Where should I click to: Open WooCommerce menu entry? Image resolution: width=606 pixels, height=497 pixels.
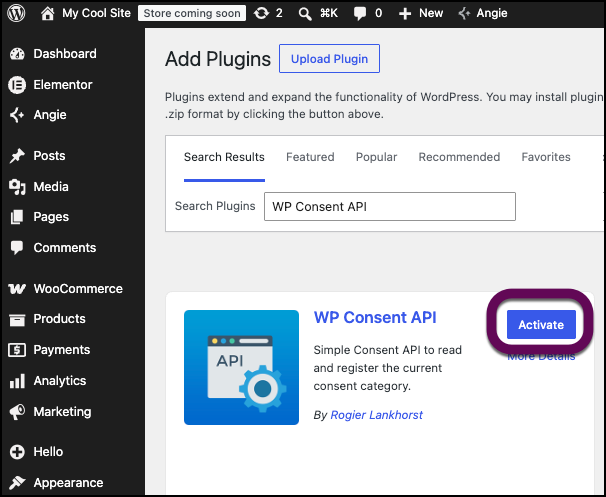click(78, 289)
